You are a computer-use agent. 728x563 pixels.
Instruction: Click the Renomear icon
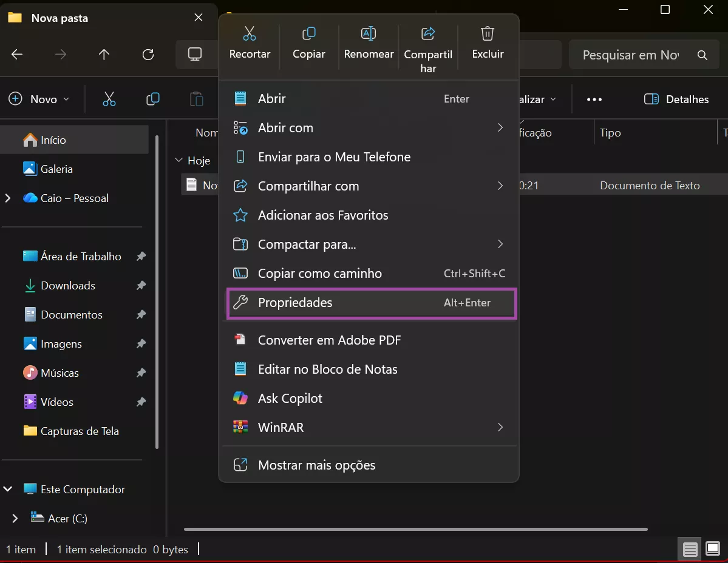[x=368, y=33]
